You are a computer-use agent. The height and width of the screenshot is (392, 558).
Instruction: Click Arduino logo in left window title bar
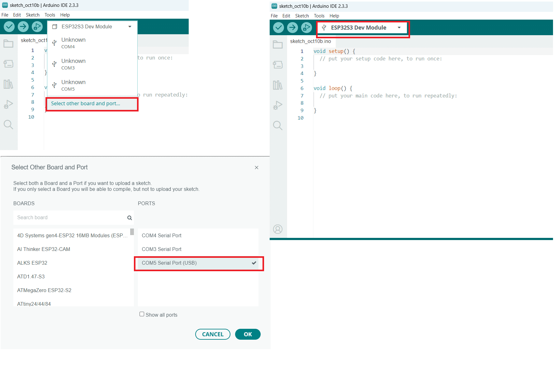click(5, 5)
